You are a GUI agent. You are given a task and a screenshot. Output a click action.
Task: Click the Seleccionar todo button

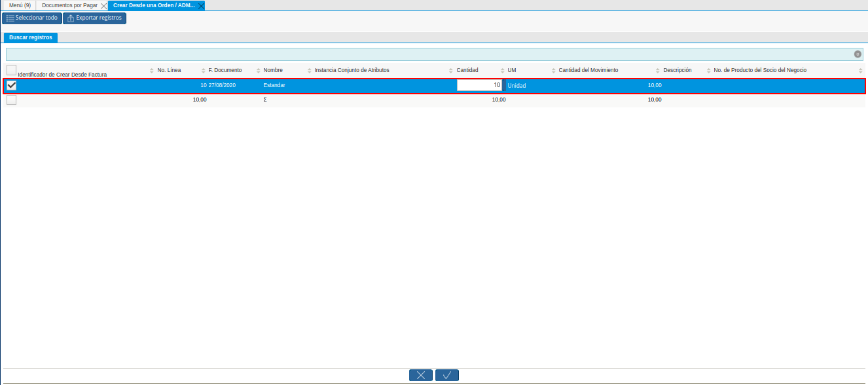click(x=32, y=18)
